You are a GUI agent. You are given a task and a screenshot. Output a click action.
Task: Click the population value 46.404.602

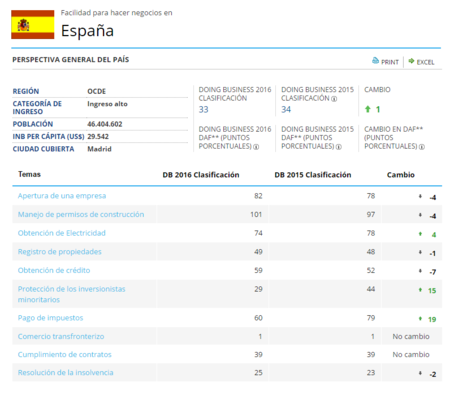(x=105, y=124)
